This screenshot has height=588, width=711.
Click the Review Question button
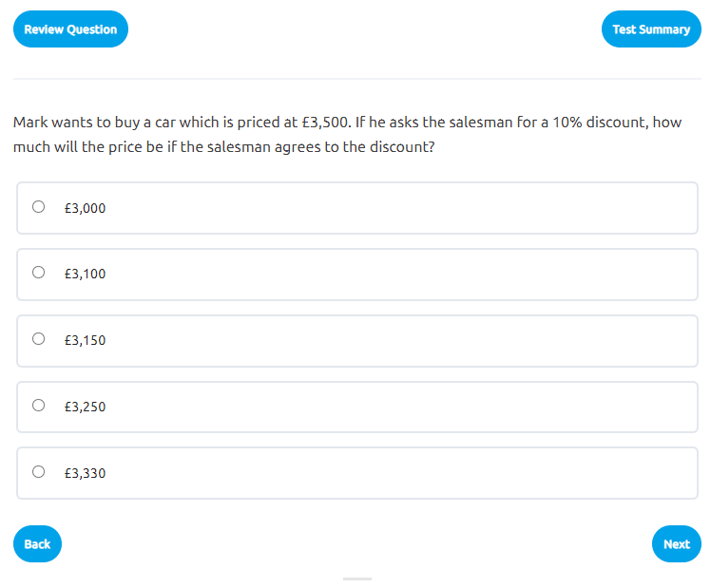pos(70,29)
